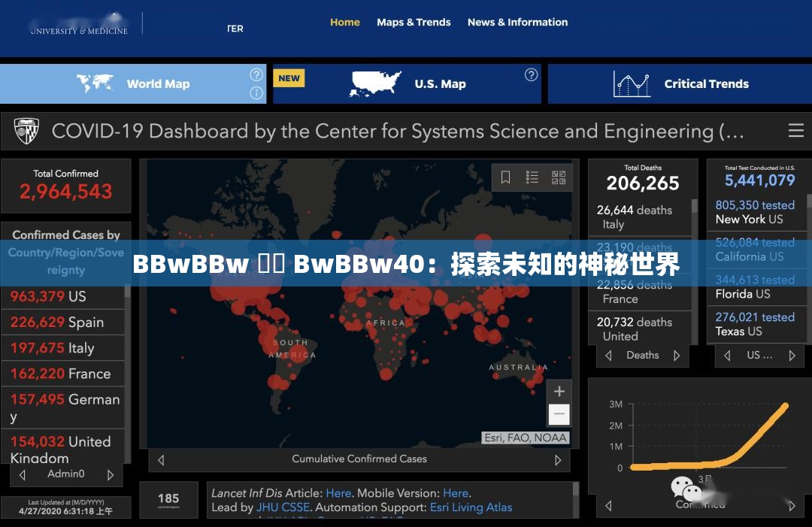Zoom in on the map
This screenshot has width=812, height=527.
tap(559, 392)
